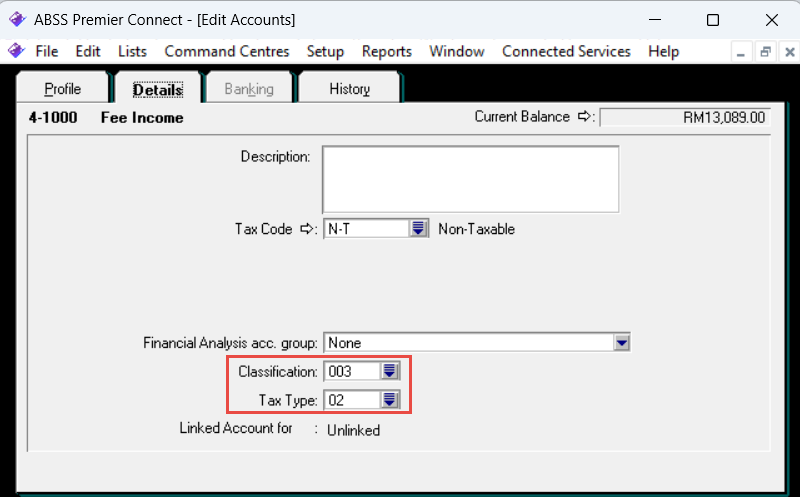Click the zoom arrow beside Current Balance
This screenshot has width=800, height=497.
[587, 117]
